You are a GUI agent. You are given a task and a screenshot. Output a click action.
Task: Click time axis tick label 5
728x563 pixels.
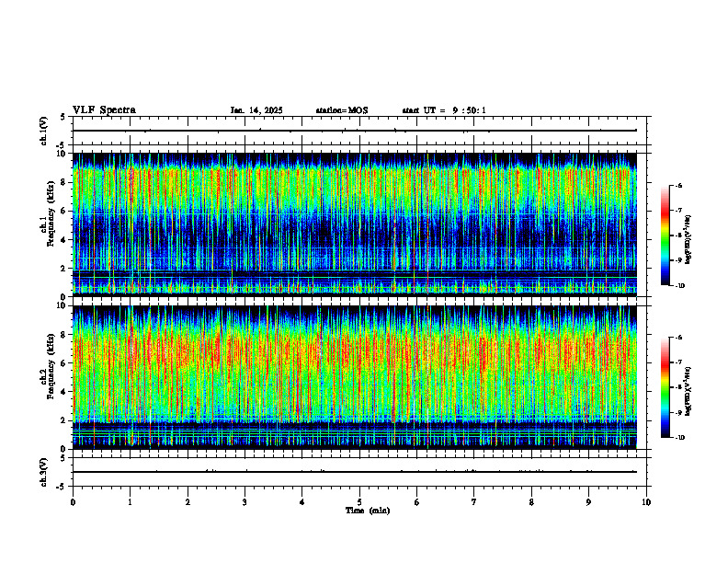(x=359, y=502)
